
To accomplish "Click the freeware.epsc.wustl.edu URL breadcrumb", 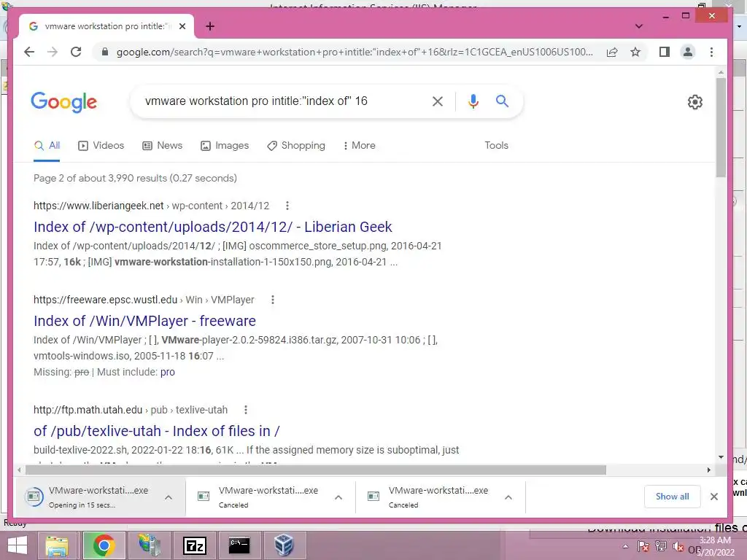I will coord(144,300).
